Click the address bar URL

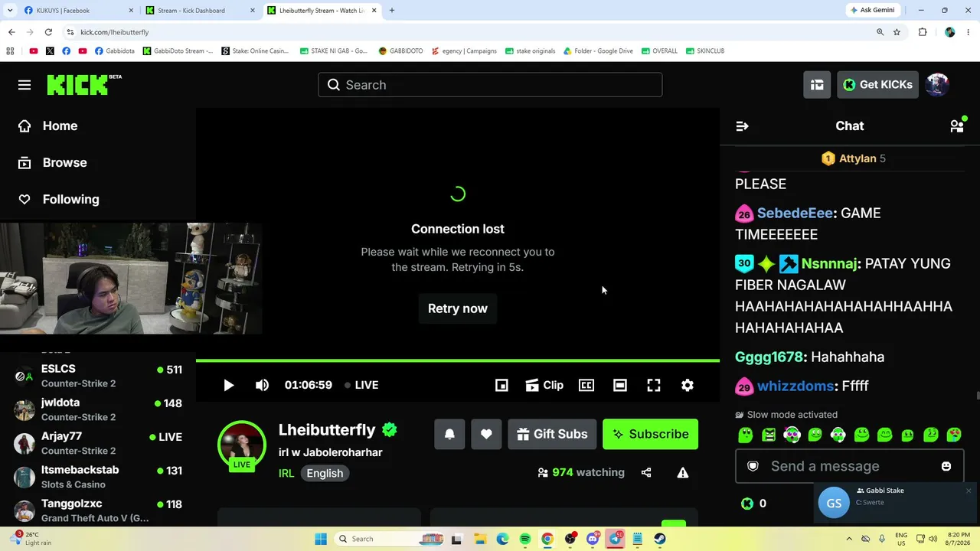115,32
